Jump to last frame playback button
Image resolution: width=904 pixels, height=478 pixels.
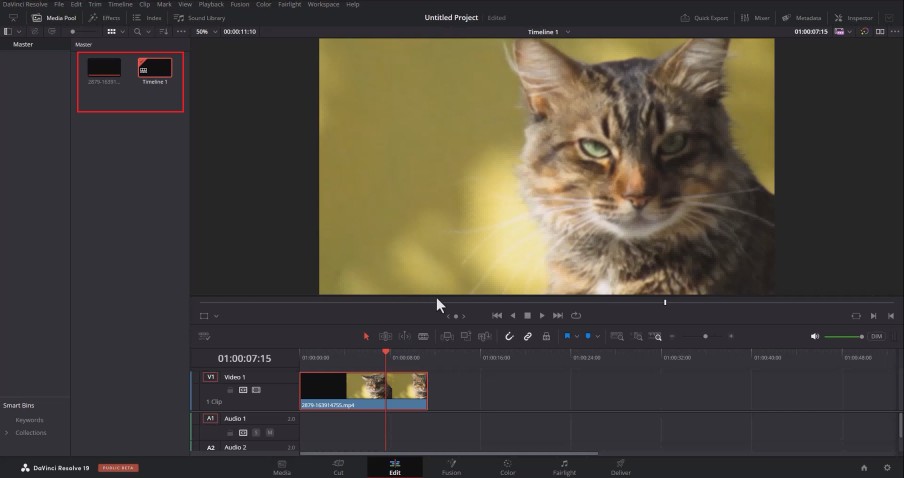tap(558, 315)
